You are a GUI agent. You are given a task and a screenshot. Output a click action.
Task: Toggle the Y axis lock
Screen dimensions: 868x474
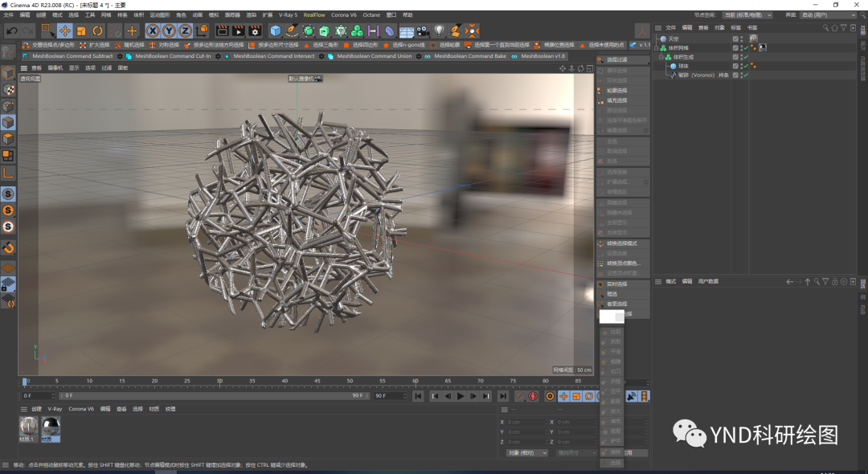pos(170,31)
